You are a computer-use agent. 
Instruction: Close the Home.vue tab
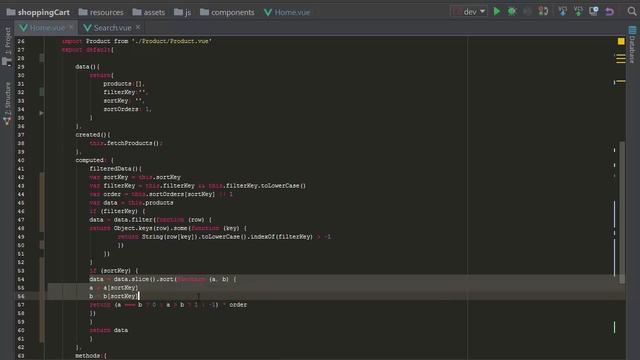pyautogui.click(x=71, y=27)
